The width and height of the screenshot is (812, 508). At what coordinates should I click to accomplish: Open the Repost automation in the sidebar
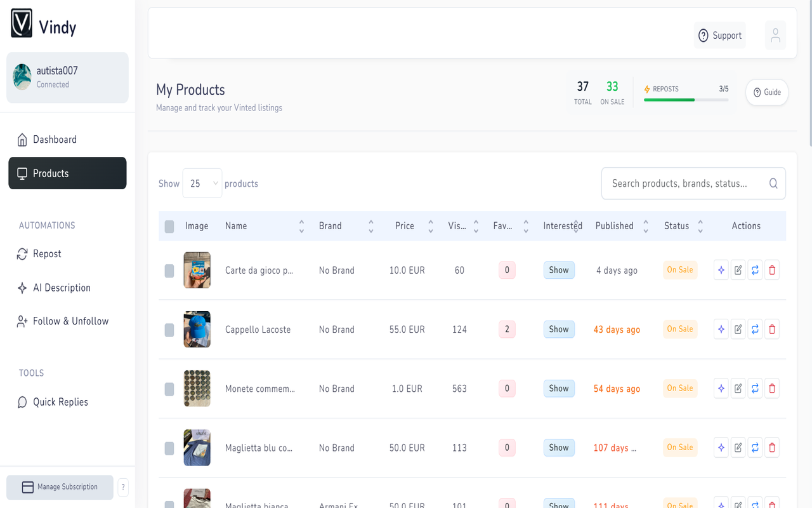(x=47, y=253)
